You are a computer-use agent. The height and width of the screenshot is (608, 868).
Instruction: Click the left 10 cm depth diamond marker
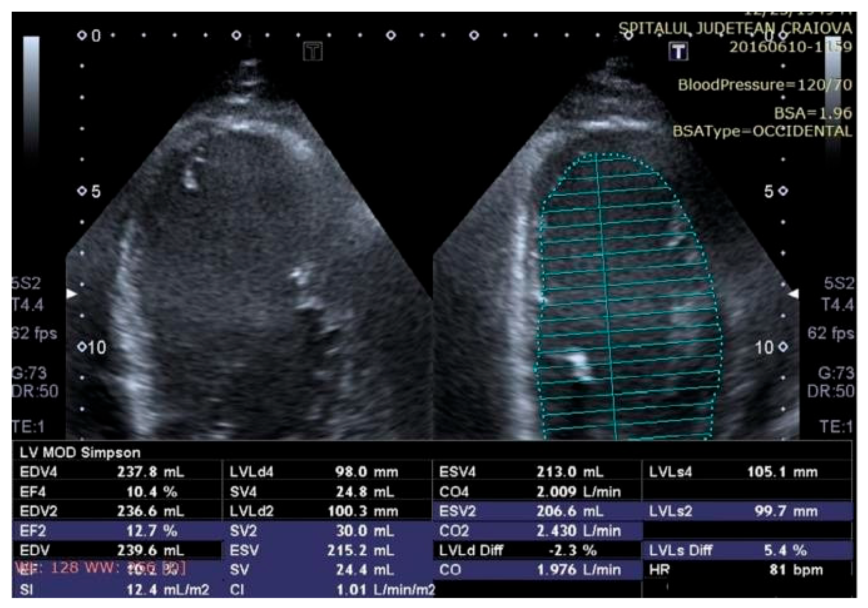pos(83,347)
